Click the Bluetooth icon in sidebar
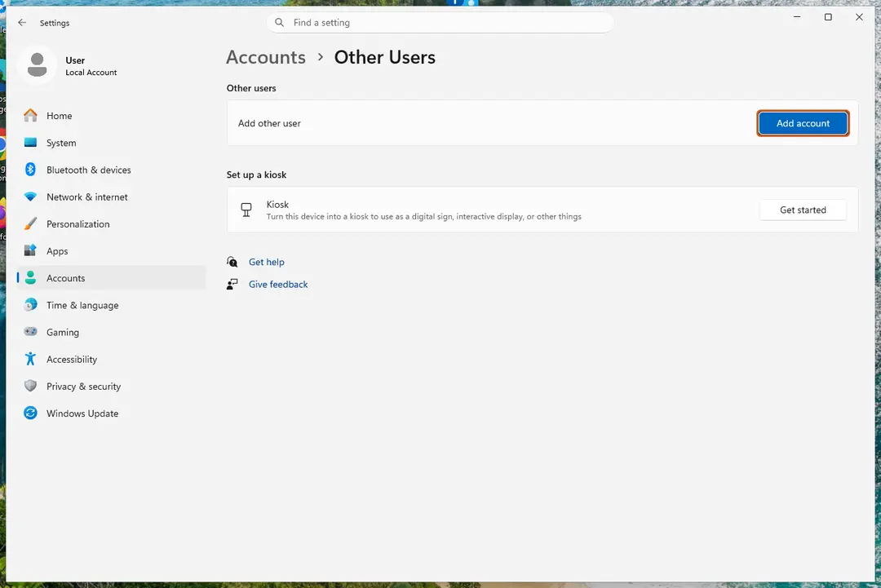 point(30,170)
